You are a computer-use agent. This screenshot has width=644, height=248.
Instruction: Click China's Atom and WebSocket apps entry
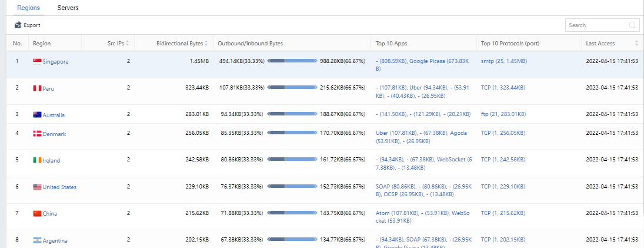pos(424,217)
